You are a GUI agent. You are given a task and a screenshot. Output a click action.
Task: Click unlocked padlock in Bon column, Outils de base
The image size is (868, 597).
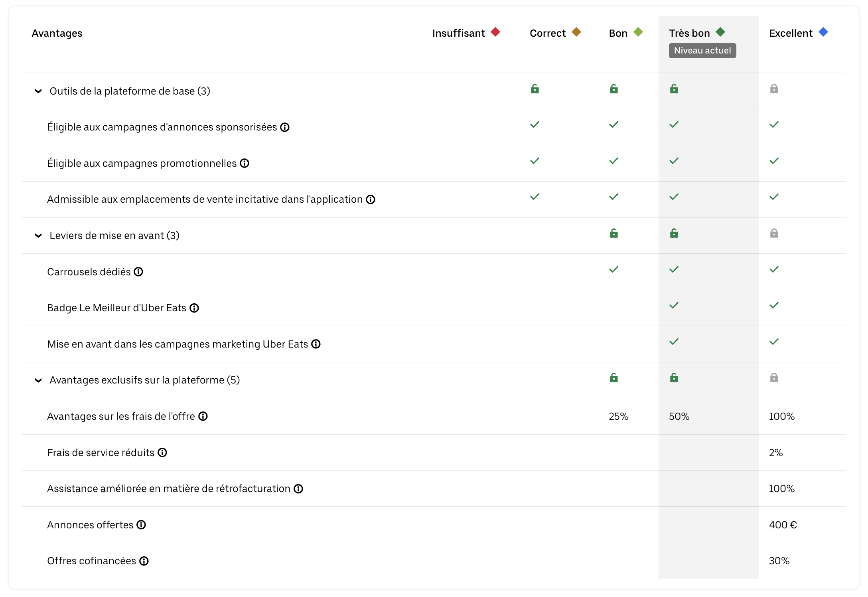coord(614,89)
